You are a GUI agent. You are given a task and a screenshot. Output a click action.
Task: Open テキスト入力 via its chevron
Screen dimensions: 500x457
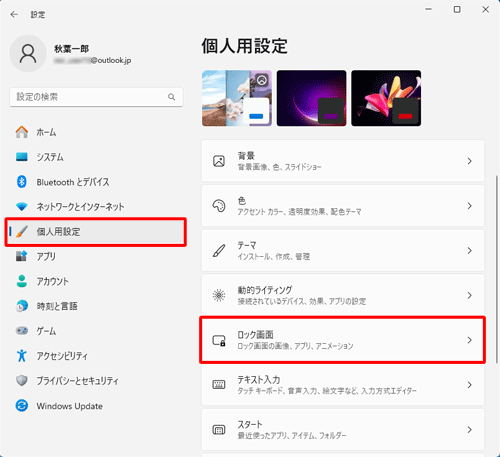pyautogui.click(x=469, y=385)
